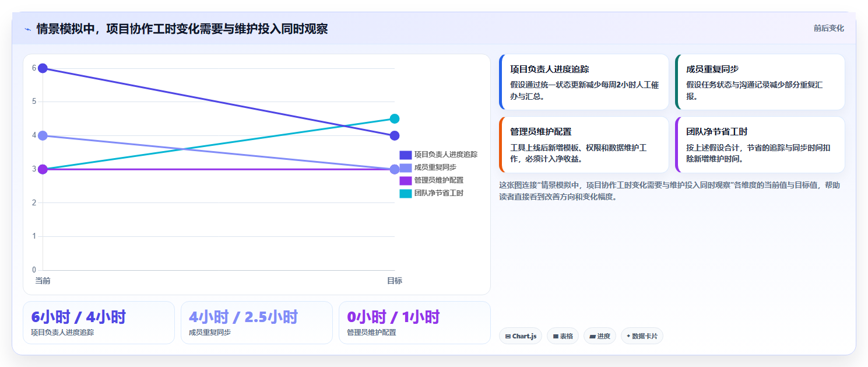Click the 4-hour current point of 成员重复同步
The image size is (868, 367).
43,135
